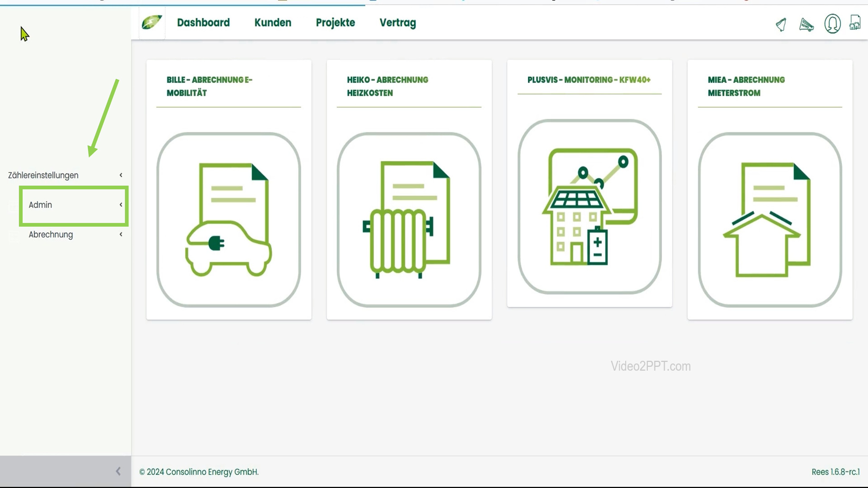Go to the Dashboard menu
Screen dimensions: 868x488
(203, 23)
